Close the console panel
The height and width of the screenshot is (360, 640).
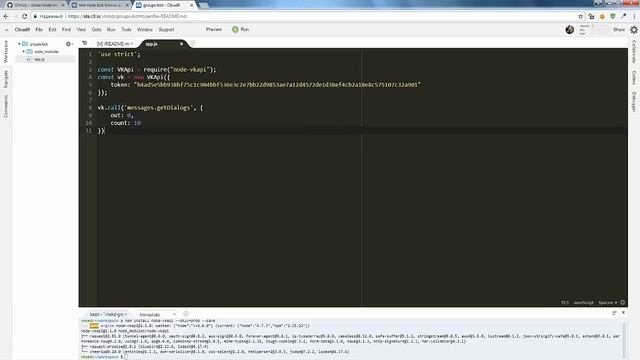[x=623, y=313]
